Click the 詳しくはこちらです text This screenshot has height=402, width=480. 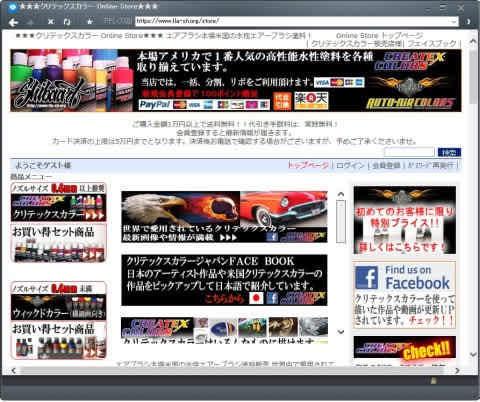(402, 247)
